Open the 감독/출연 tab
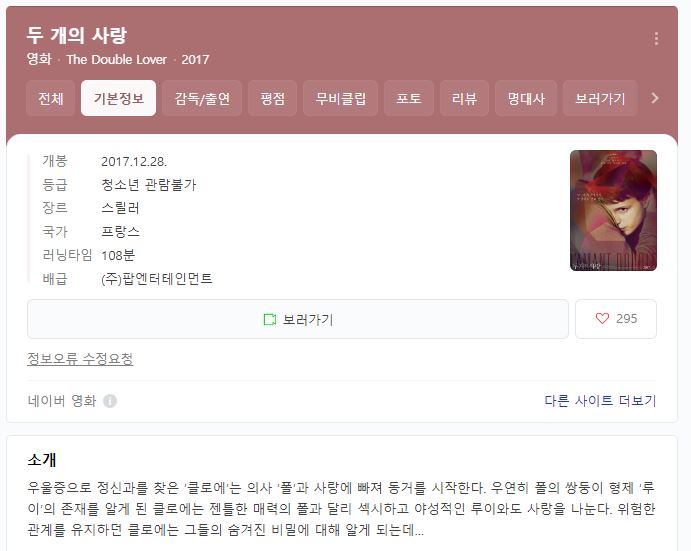 (x=202, y=98)
